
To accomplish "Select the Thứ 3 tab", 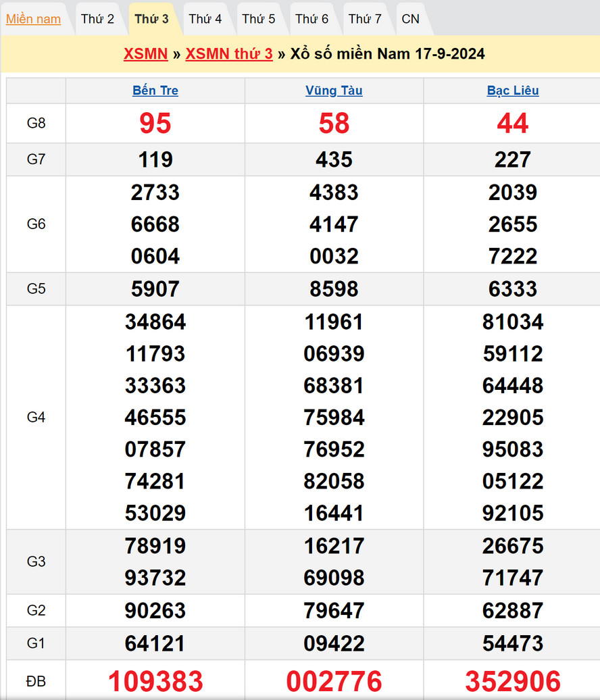I will pyautogui.click(x=152, y=19).
